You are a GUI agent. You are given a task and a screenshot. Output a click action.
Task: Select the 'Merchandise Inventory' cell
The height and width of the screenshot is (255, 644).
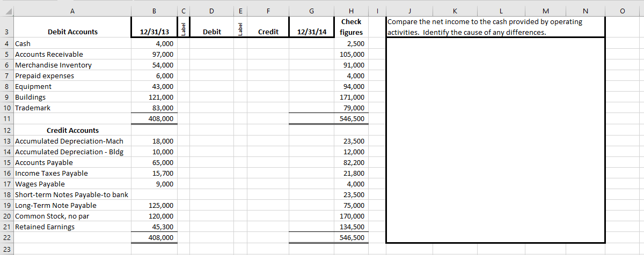(72, 65)
